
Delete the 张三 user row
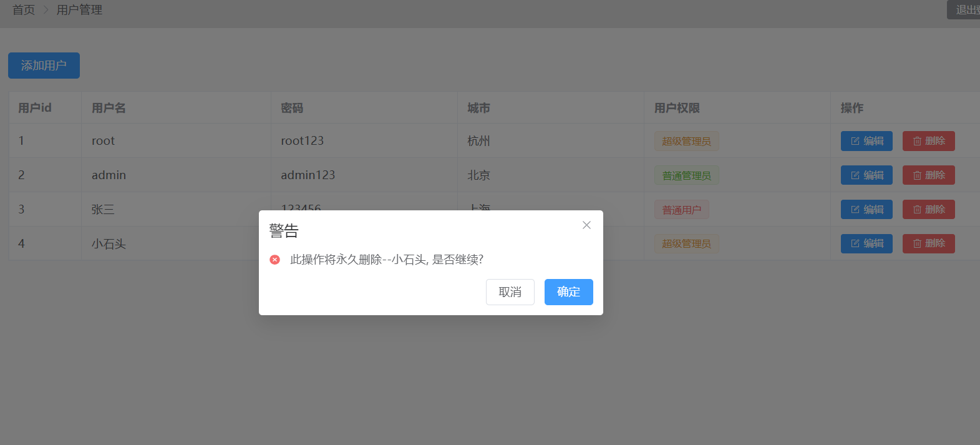click(928, 210)
